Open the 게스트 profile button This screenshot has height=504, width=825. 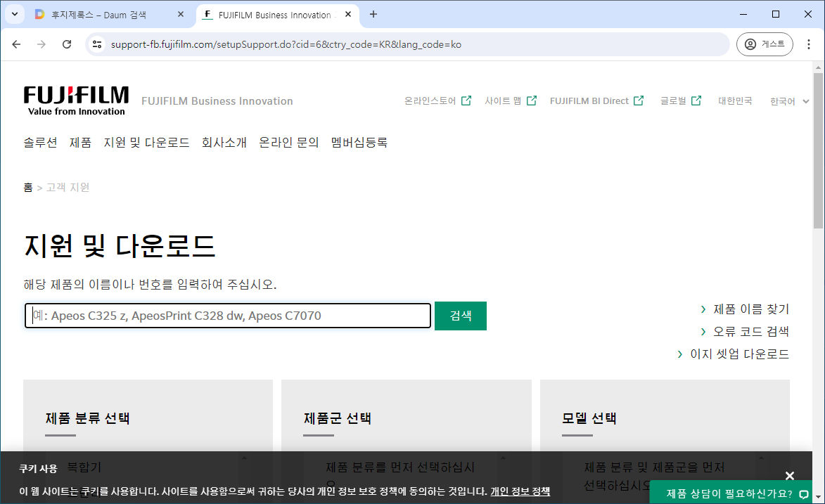765,44
